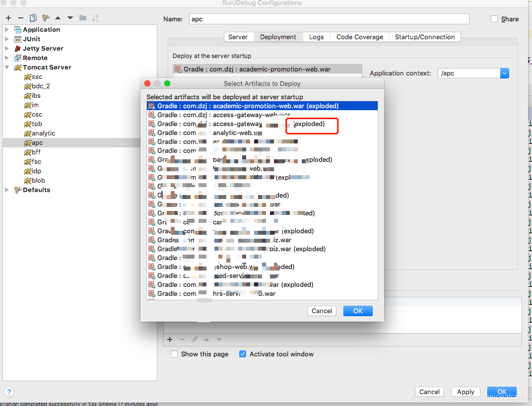The width and height of the screenshot is (532, 406).
Task: Move artifact down arrow below deployment list
Action: (x=219, y=339)
